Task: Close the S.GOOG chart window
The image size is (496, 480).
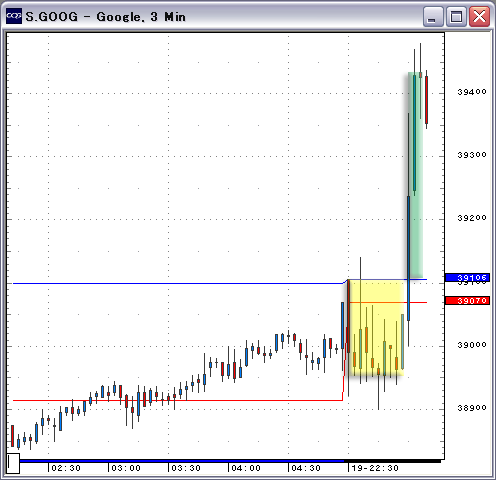Action: coord(479,16)
